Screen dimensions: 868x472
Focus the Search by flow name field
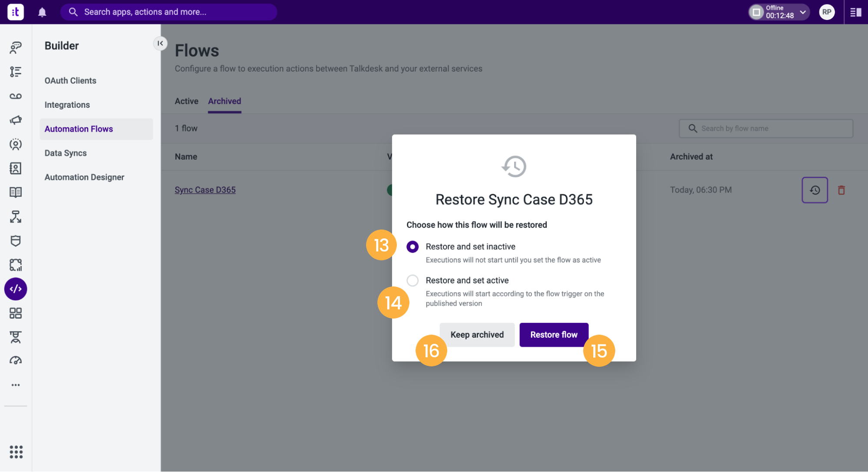point(766,129)
